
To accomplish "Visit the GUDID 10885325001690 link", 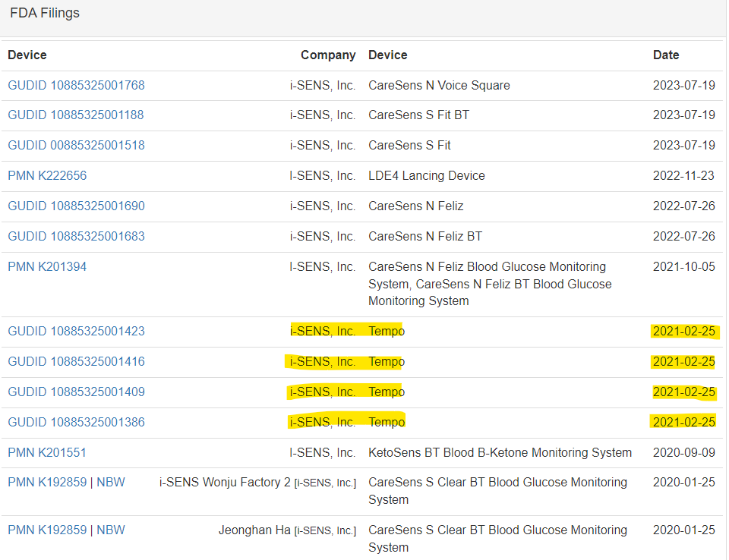I will coord(76,206).
